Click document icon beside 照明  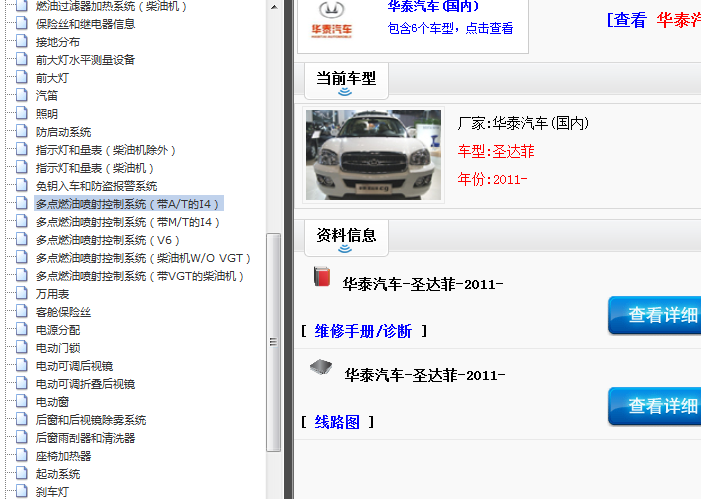coord(21,113)
